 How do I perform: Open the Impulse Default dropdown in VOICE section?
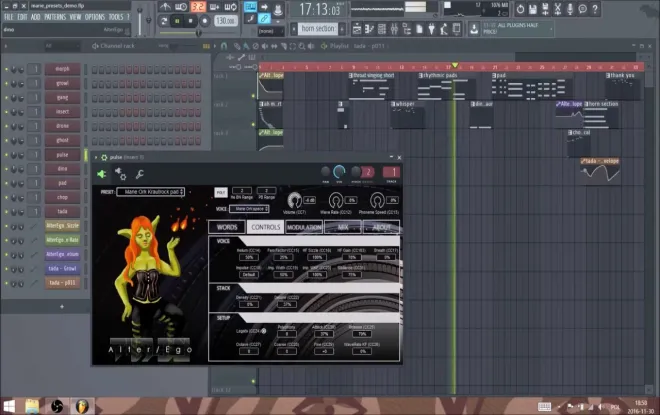point(249,274)
